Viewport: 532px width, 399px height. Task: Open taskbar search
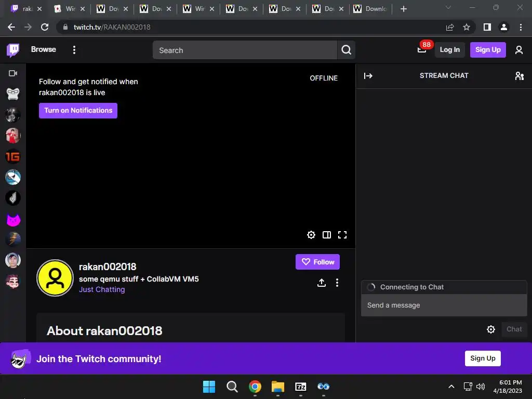(232, 387)
